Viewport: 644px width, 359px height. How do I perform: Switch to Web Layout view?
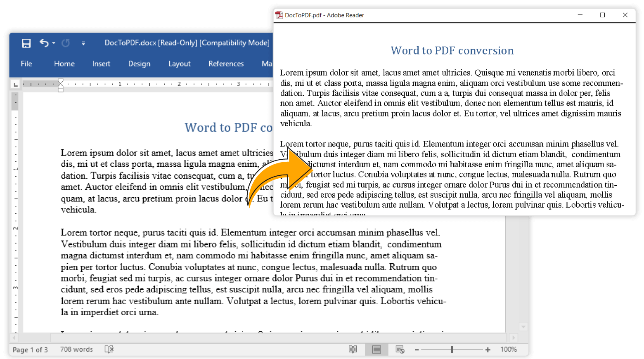tap(400, 350)
